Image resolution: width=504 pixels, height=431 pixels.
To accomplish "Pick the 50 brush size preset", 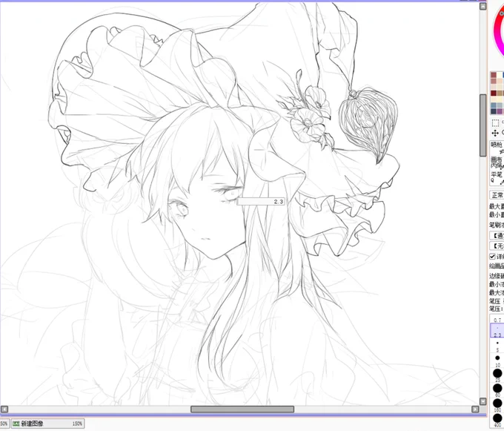I will pyautogui.click(x=497, y=390).
